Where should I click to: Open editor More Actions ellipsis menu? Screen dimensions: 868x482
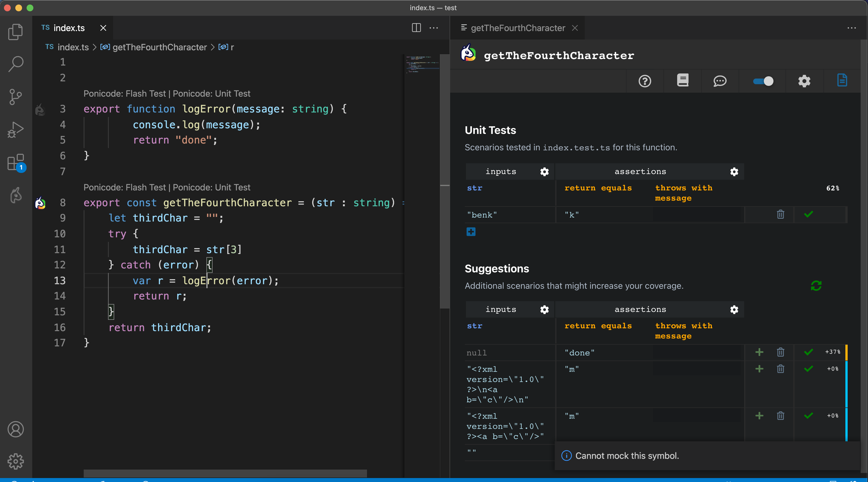[x=434, y=28]
